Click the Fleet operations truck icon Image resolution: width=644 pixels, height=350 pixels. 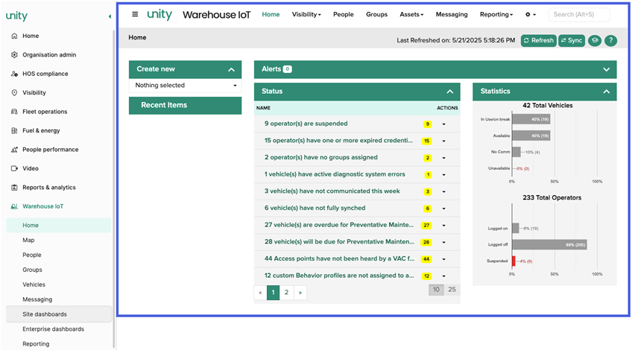[14, 112]
